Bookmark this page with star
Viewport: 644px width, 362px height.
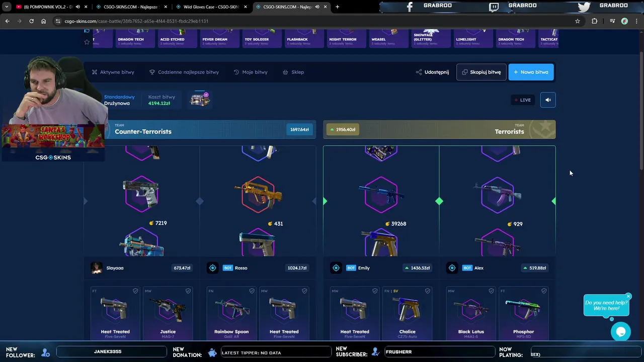tap(578, 21)
